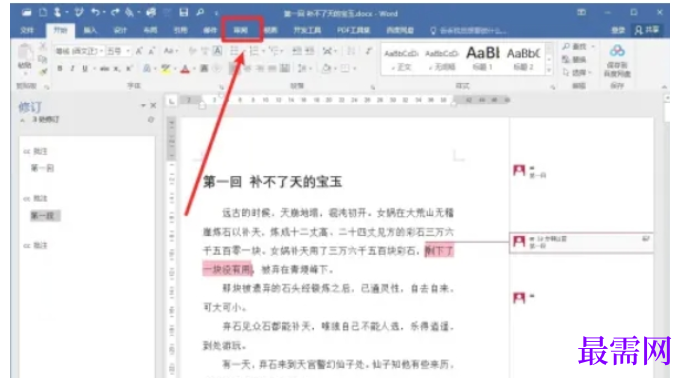This screenshot has width=690, height=382.
Task: Click the Tell Me search box
Action: [x=469, y=30]
